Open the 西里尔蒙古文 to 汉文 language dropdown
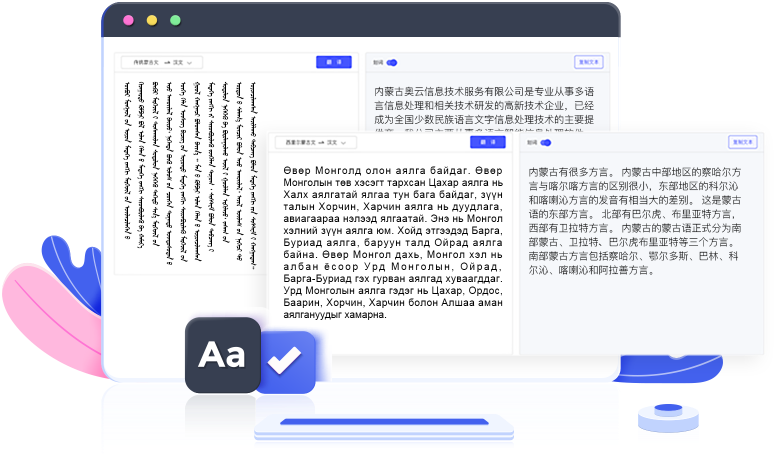The width and height of the screenshot is (778, 454). (x=316, y=142)
